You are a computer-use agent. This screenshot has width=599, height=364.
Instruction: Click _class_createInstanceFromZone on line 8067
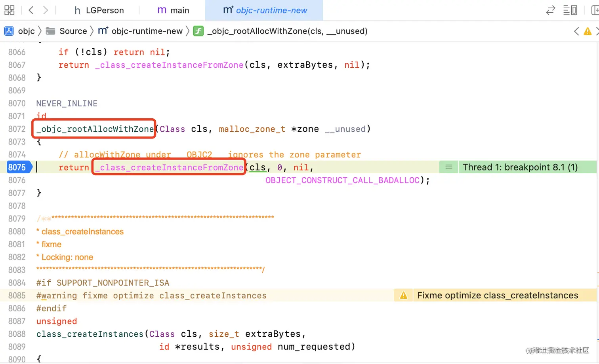tap(169, 65)
